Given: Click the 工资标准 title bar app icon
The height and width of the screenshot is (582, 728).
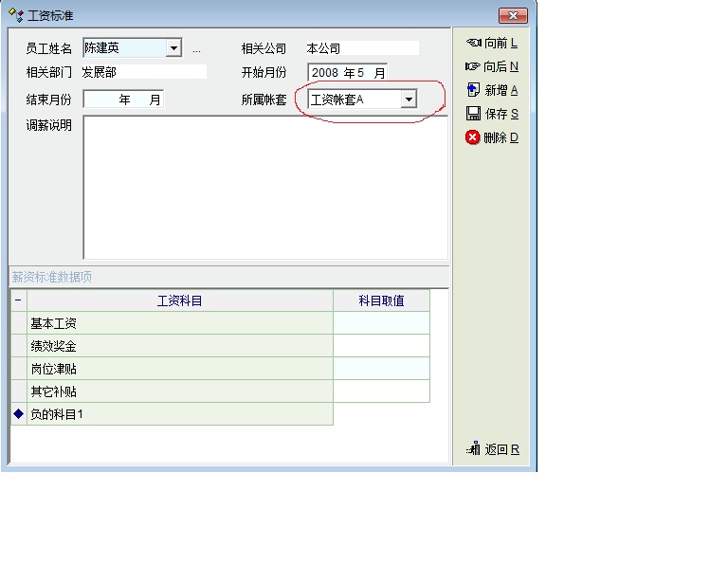Looking at the screenshot, I should coord(16,16).
